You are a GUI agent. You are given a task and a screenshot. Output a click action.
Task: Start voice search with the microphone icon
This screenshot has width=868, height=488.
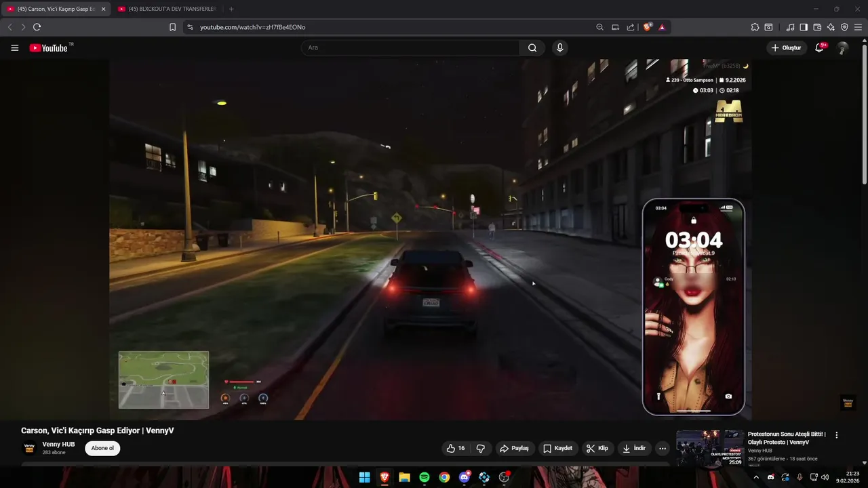tap(559, 47)
